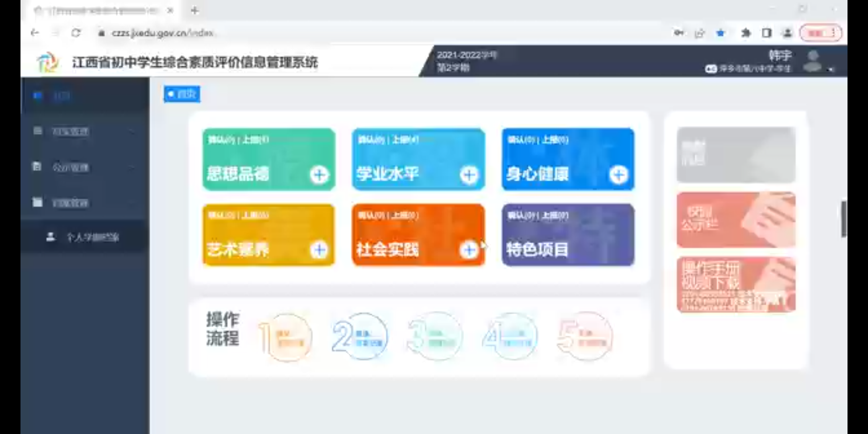Click the plus icon on 社会实践 card
This screenshot has height=434, width=868.
469,250
